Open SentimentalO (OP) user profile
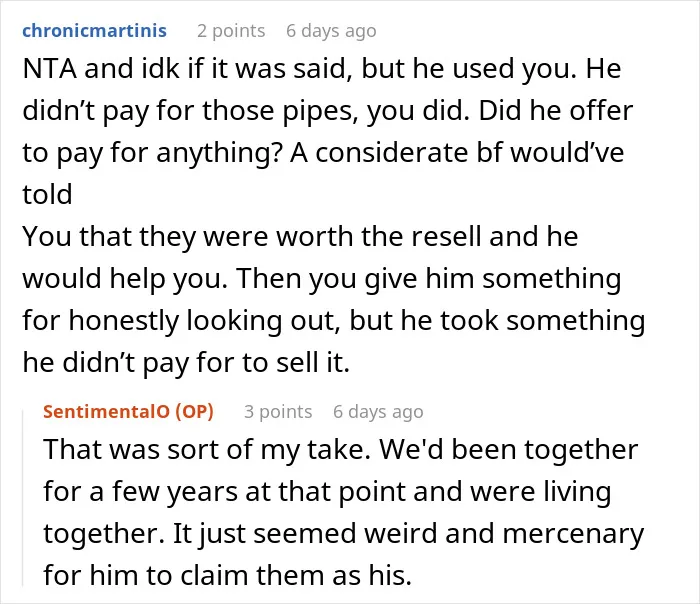This screenshot has width=700, height=604. 128,411
